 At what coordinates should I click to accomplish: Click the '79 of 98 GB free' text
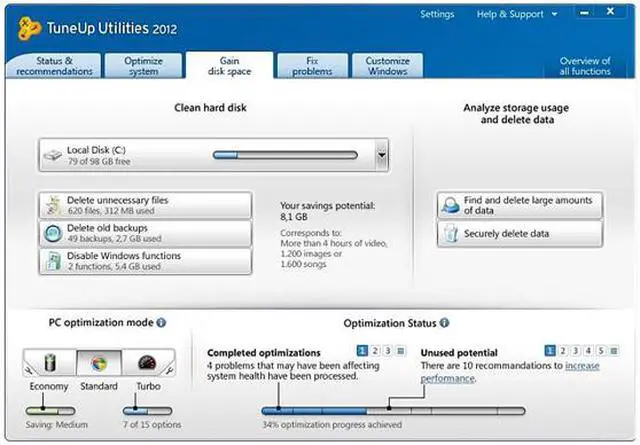99,161
